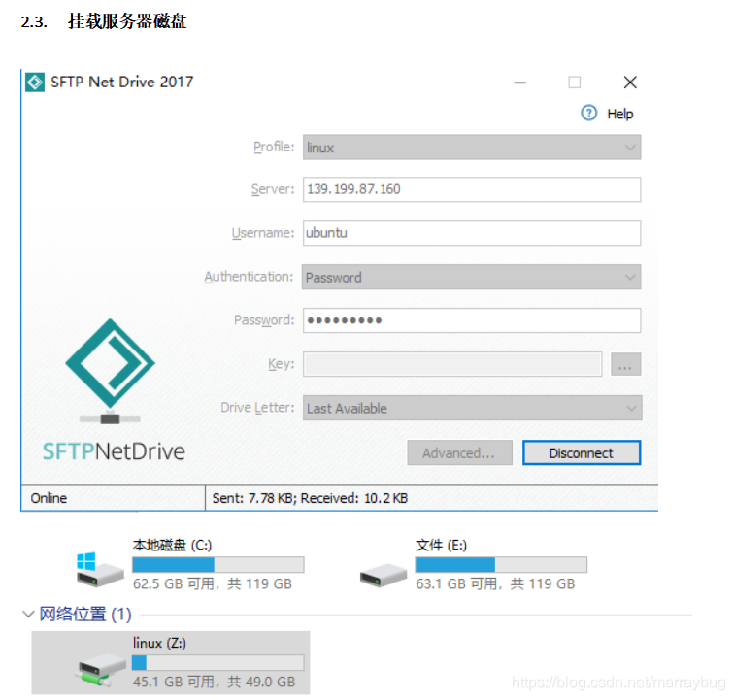Open the Profile dropdown showing linux
This screenshot has width=734, height=700.
click(x=472, y=148)
